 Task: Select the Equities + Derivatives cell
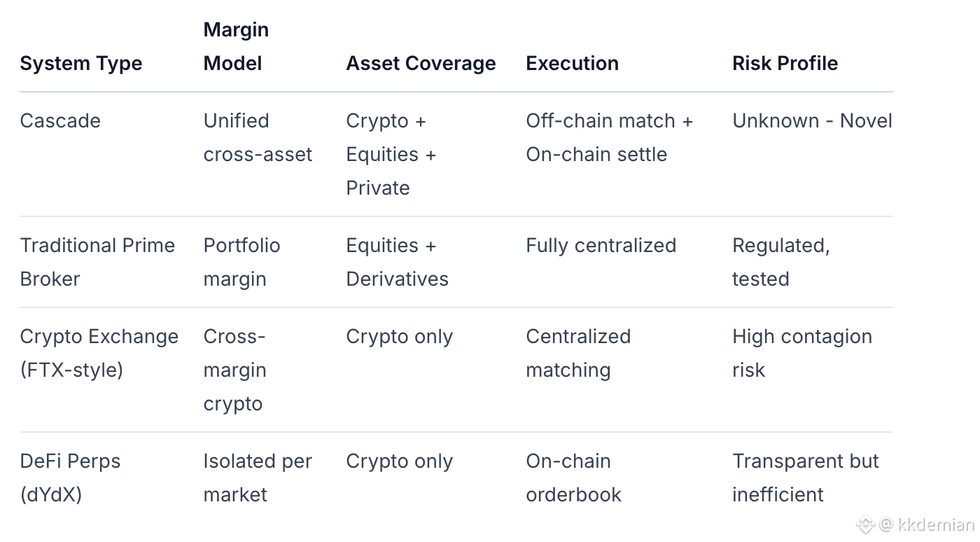(x=397, y=262)
